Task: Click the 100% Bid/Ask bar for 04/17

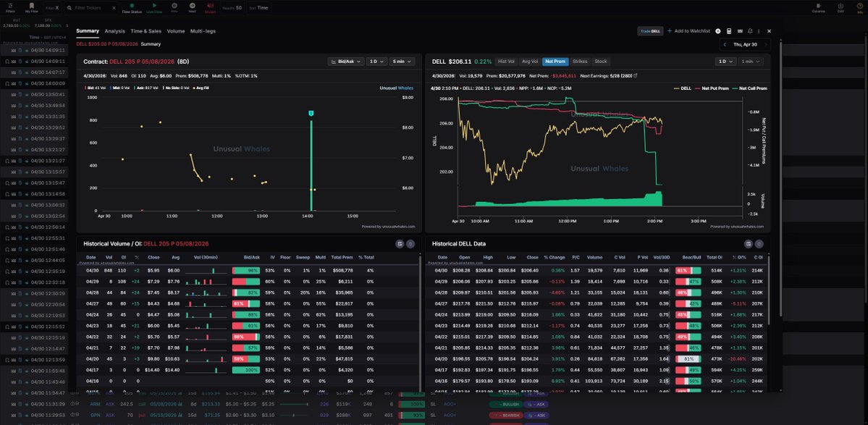Action: 246,370
